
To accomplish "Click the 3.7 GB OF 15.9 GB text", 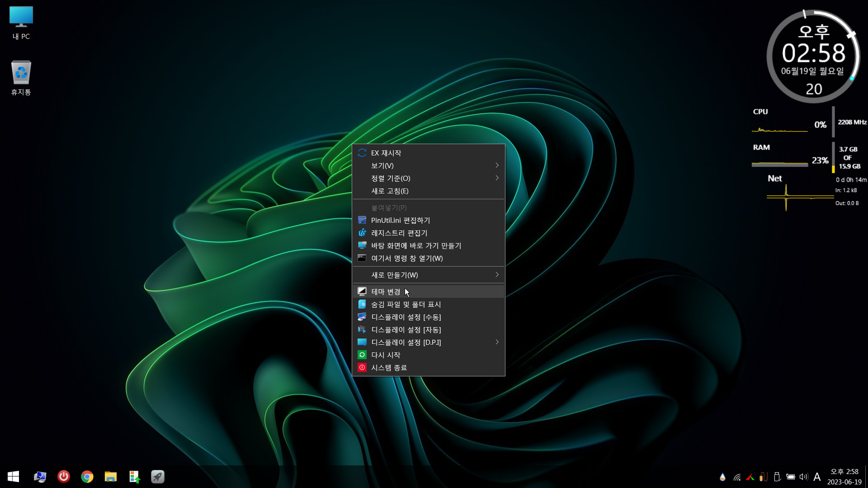I will (x=849, y=158).
